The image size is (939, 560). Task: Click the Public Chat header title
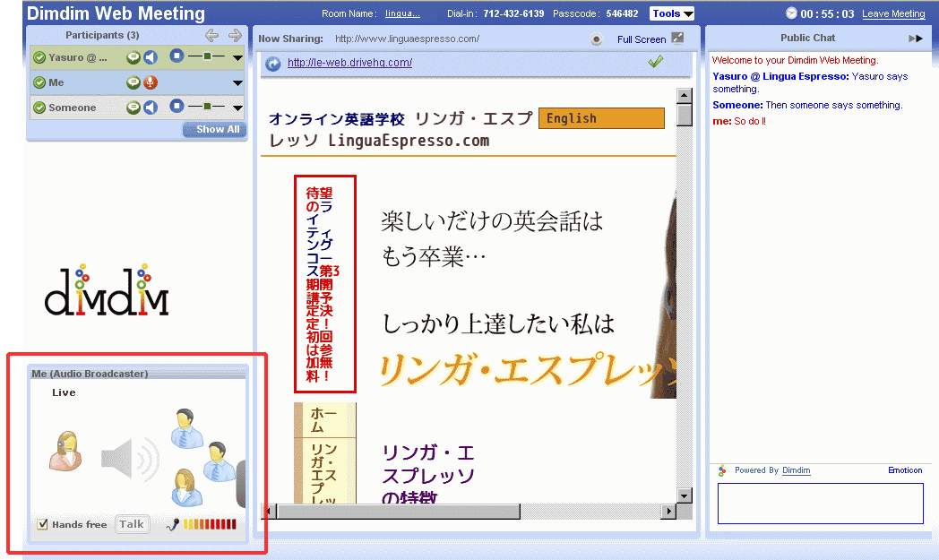pos(807,38)
